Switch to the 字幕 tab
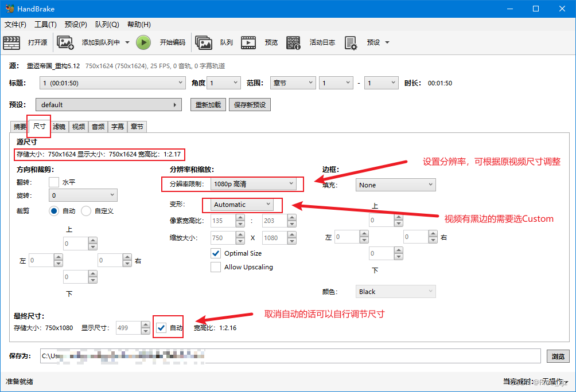The height and width of the screenshot is (392, 576). point(118,127)
